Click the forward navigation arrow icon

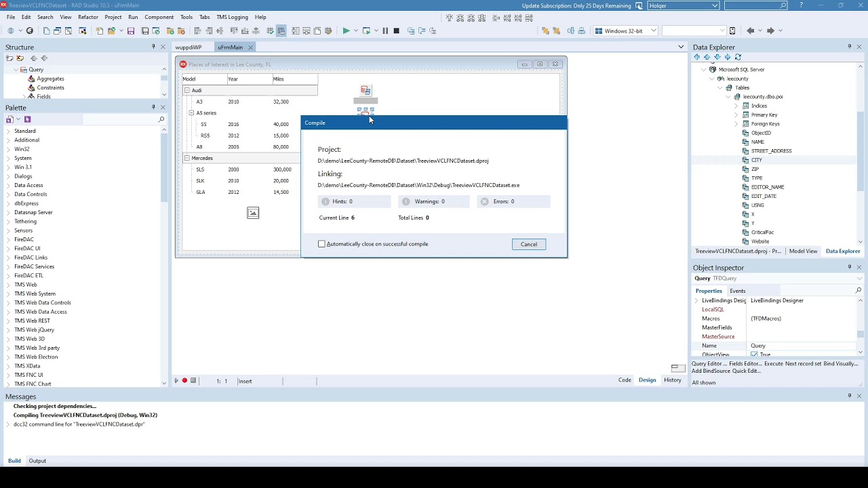point(770,30)
